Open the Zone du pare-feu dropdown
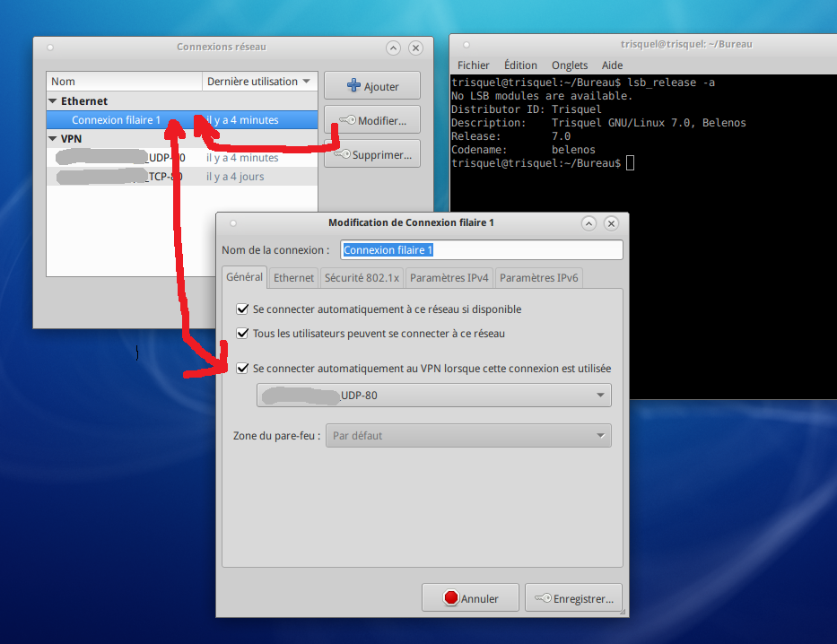This screenshot has height=644, width=837. coord(468,435)
